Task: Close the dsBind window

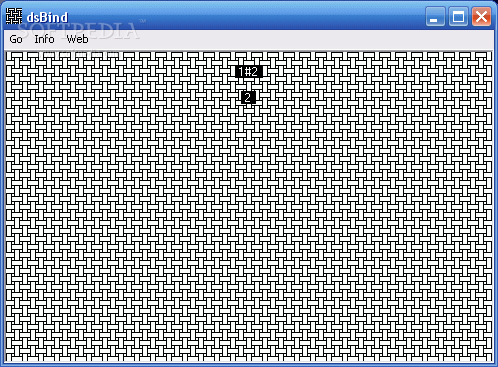Action: (x=481, y=16)
